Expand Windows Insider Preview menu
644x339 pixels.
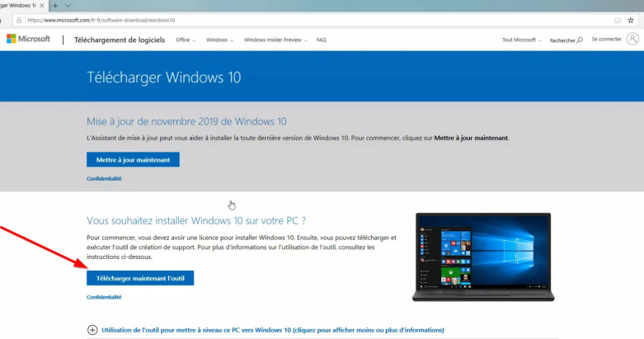point(275,40)
